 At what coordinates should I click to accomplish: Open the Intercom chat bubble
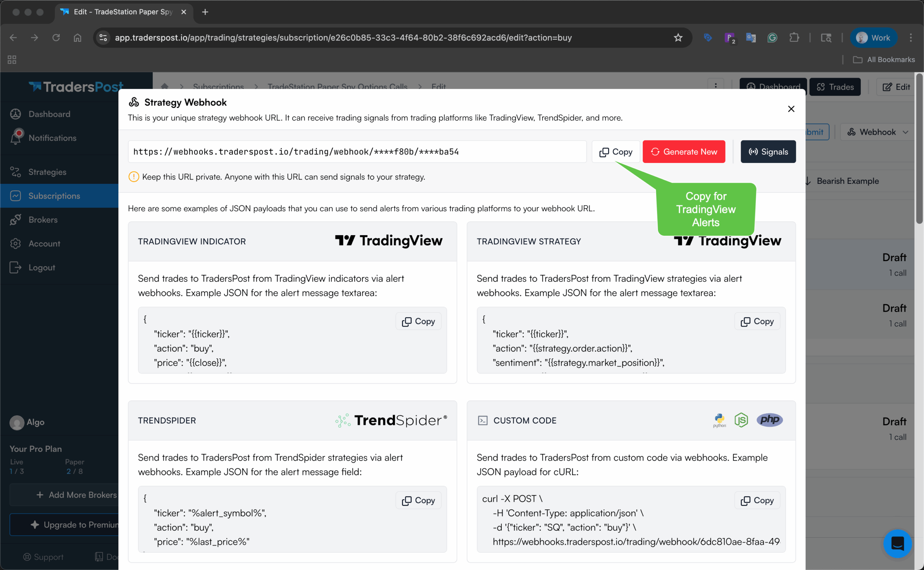(x=897, y=543)
